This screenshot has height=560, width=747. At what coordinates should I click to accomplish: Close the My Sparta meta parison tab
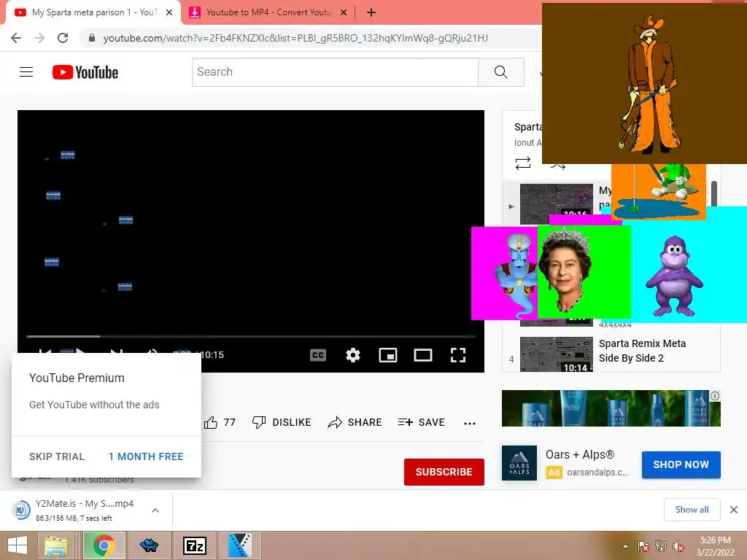coord(169,13)
